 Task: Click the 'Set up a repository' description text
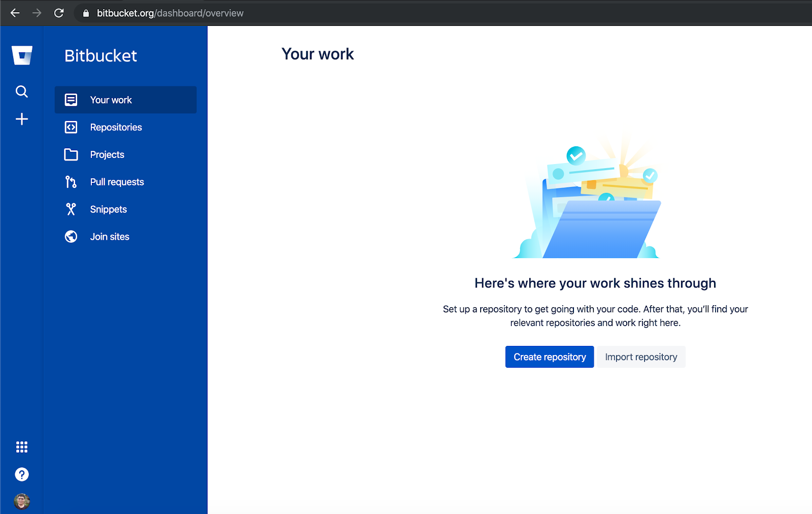click(595, 316)
